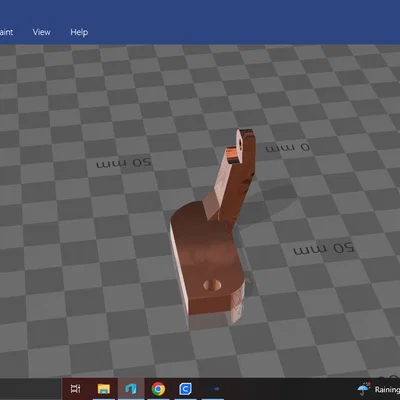
Task: Open the partially visible Paint menu
Action: pos(6,32)
